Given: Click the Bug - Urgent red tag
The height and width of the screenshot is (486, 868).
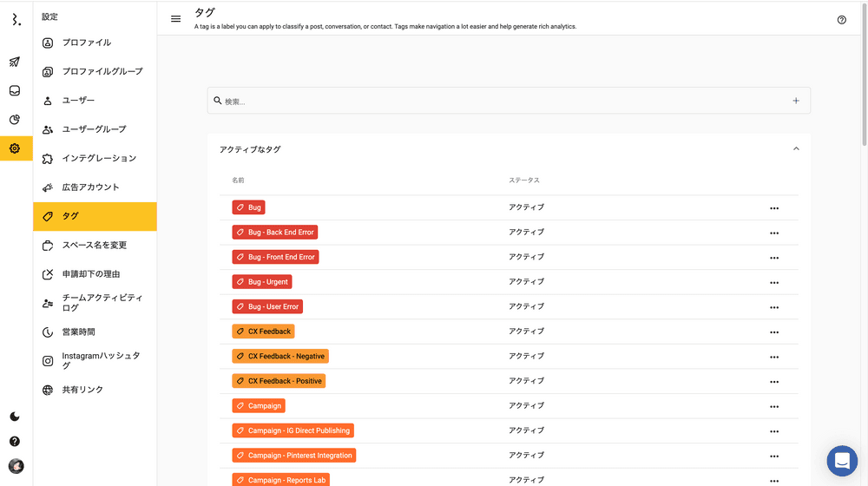Looking at the screenshot, I should (x=262, y=282).
